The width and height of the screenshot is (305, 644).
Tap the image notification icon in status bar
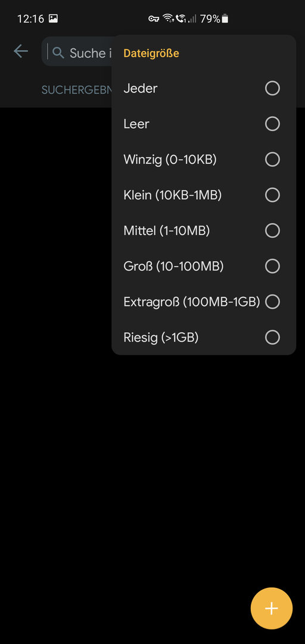54,18
